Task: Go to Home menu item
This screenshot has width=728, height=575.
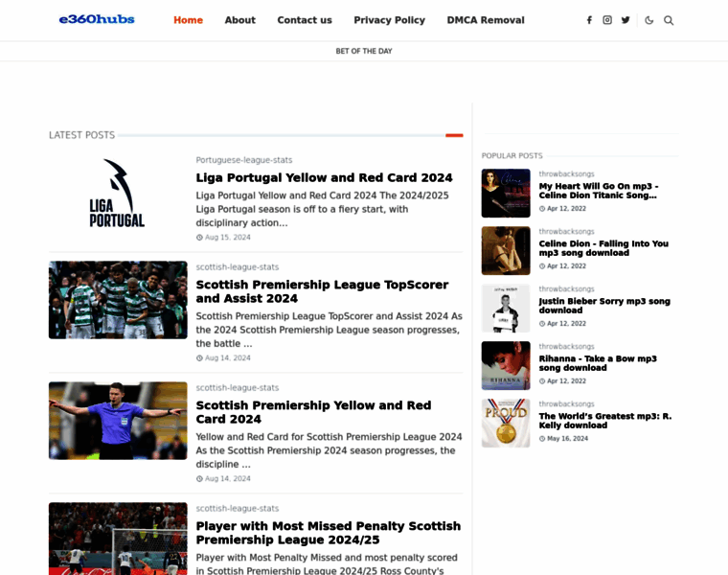Action: coord(188,20)
